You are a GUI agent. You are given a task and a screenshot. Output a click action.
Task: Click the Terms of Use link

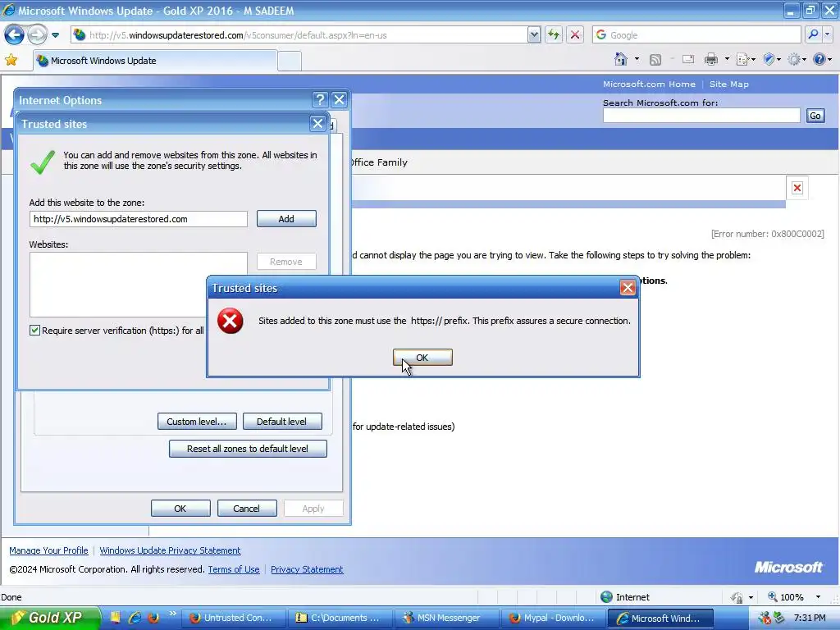[x=234, y=569]
